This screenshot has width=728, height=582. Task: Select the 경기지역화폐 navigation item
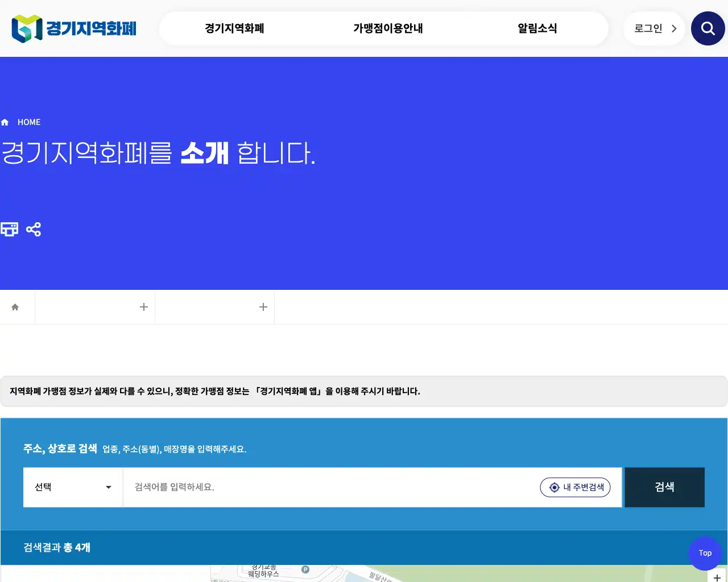[x=234, y=28]
